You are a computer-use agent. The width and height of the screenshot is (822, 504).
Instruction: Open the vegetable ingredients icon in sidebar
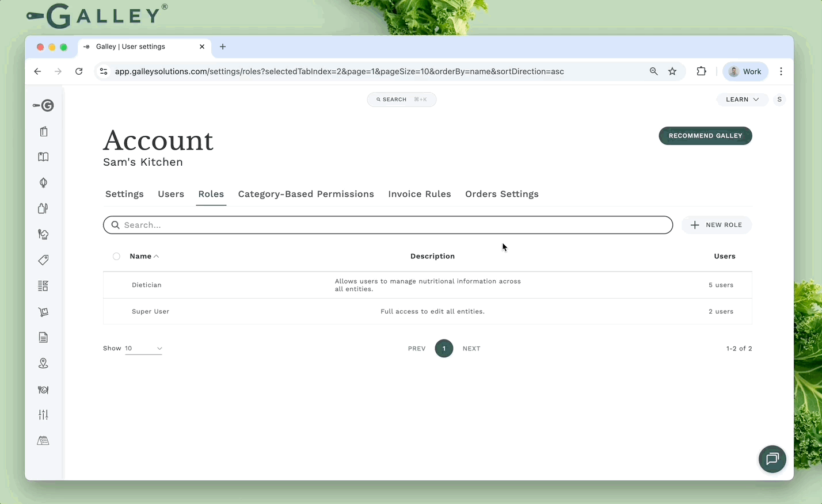(43, 183)
